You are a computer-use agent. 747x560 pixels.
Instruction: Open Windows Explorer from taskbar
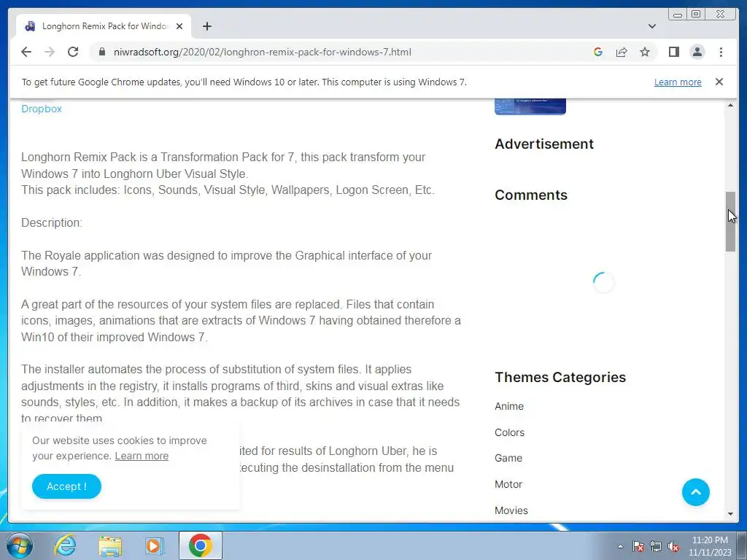tap(110, 545)
